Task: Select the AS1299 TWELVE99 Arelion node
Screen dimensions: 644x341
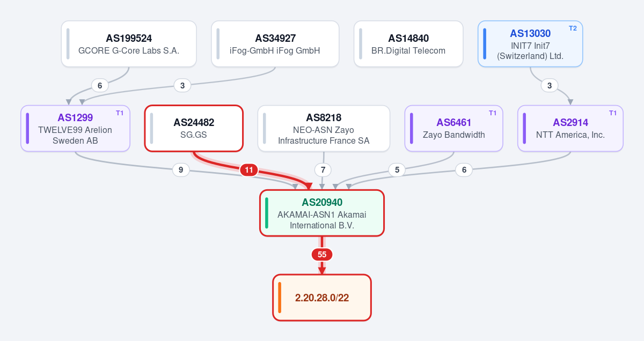Action: point(76,128)
